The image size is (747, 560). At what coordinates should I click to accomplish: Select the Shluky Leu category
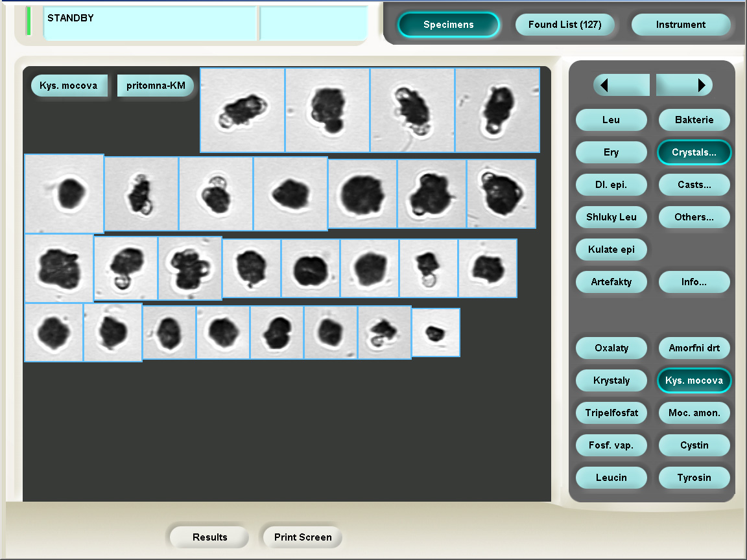(x=611, y=217)
